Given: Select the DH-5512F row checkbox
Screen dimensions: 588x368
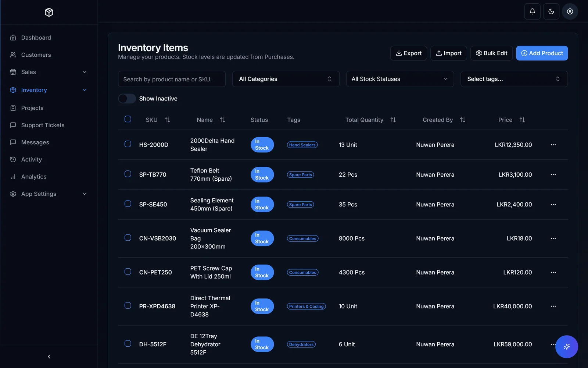Looking at the screenshot, I should click(128, 343).
